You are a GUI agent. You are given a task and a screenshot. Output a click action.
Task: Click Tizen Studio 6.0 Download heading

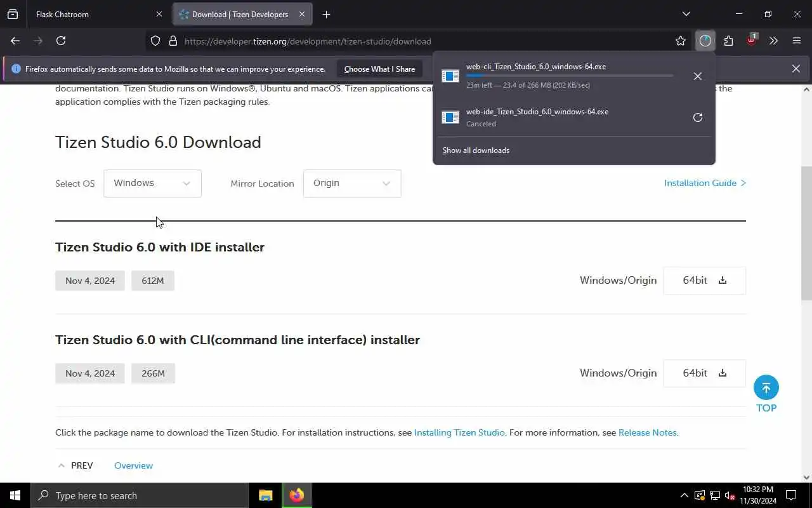click(x=158, y=142)
